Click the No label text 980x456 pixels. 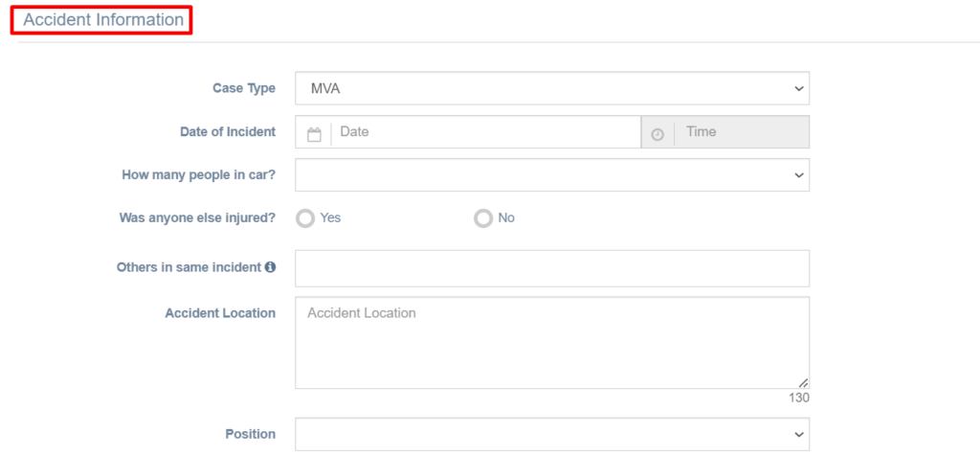[506, 218]
